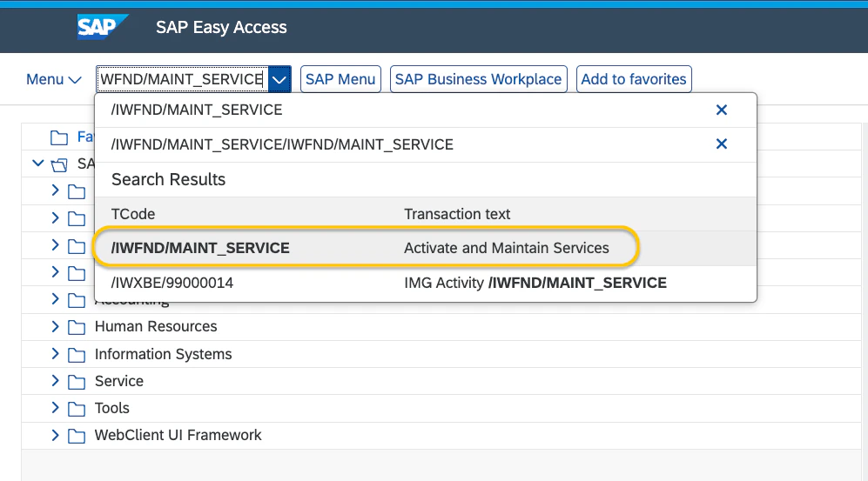Open the Menu dropdown

point(54,80)
